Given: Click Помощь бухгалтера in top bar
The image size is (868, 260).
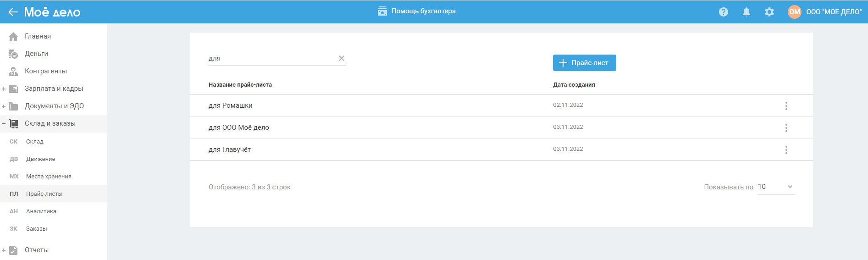Looking at the screenshot, I should [x=417, y=11].
